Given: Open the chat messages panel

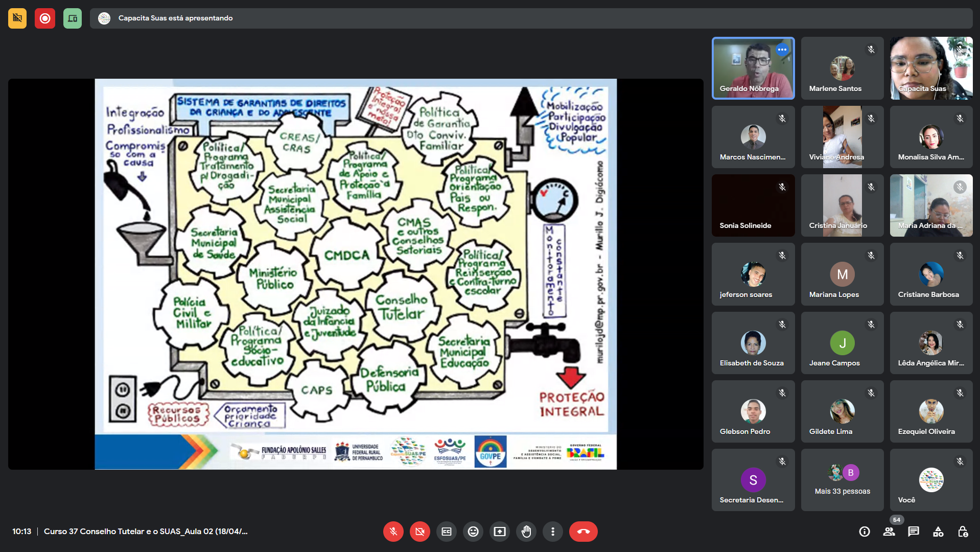Looking at the screenshot, I should (x=914, y=532).
